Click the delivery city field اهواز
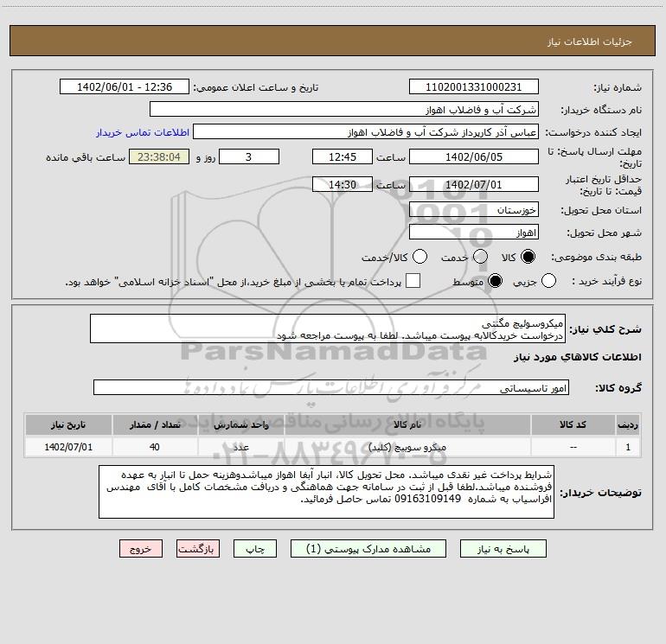This screenshot has width=666, height=644. pyautogui.click(x=474, y=233)
